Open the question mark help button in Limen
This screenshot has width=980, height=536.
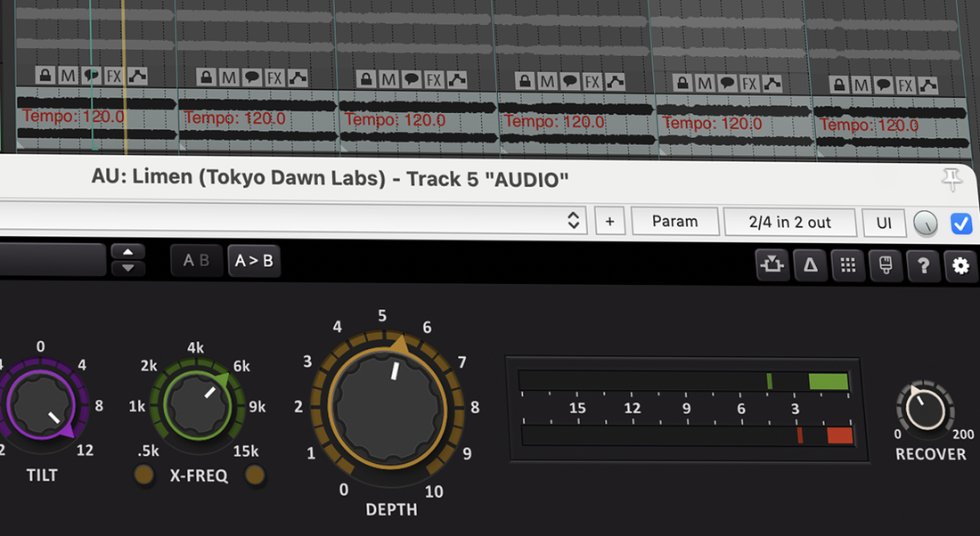(923, 265)
